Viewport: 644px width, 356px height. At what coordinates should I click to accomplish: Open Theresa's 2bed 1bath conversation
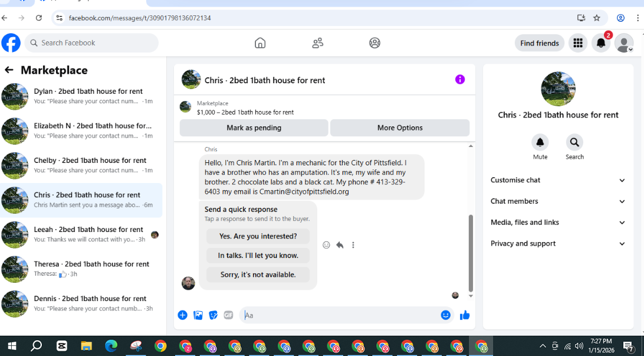coord(81,269)
